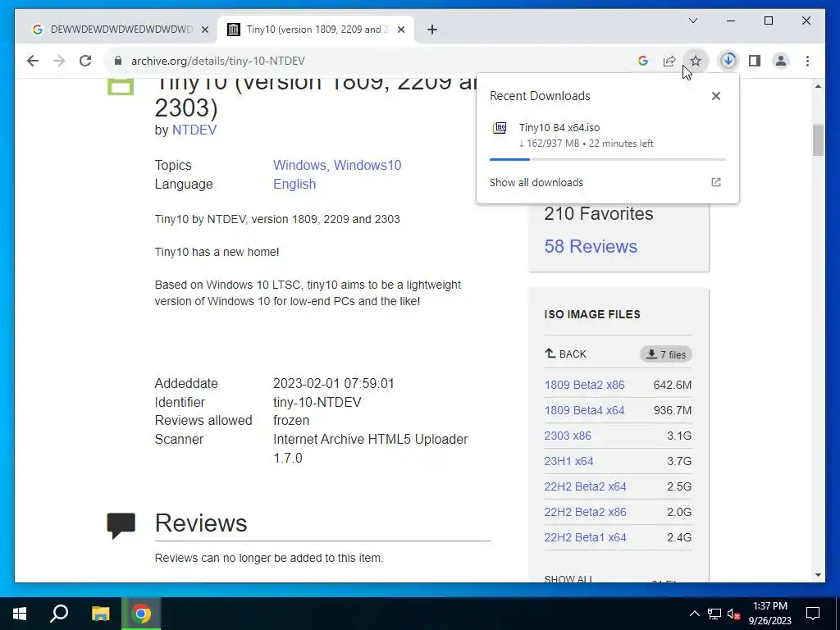Download 1809 Beta4 x64 ISO

(x=584, y=410)
